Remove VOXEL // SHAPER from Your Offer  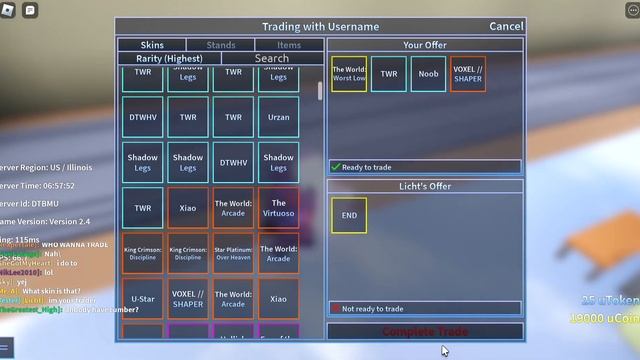click(468, 74)
